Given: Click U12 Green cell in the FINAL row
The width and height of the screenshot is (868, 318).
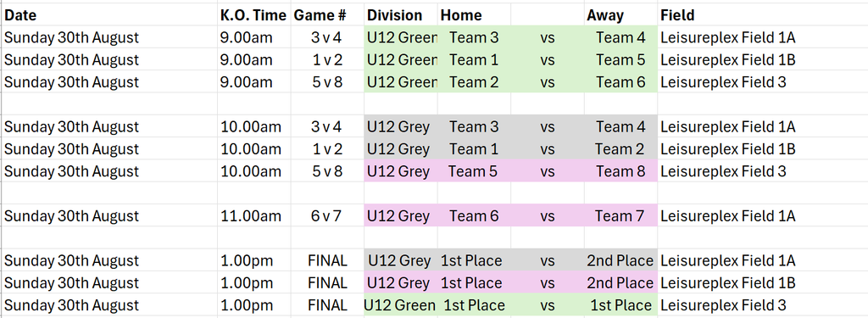Looking at the screenshot, I should (x=401, y=305).
